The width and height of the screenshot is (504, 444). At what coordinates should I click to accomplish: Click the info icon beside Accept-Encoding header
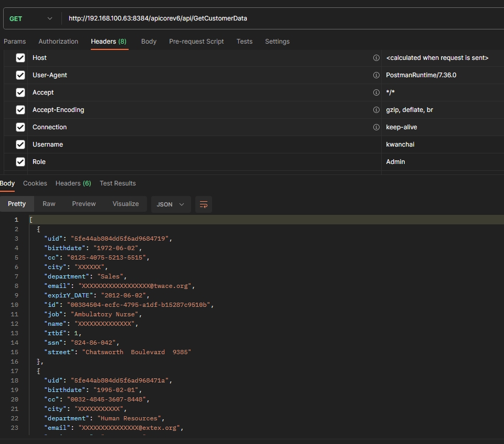tap(376, 110)
